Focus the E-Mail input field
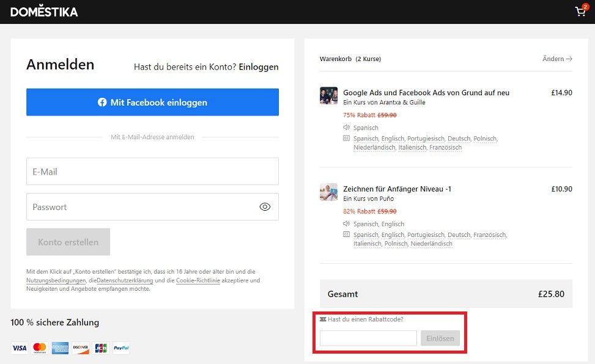This screenshot has height=364, width=595. click(152, 172)
